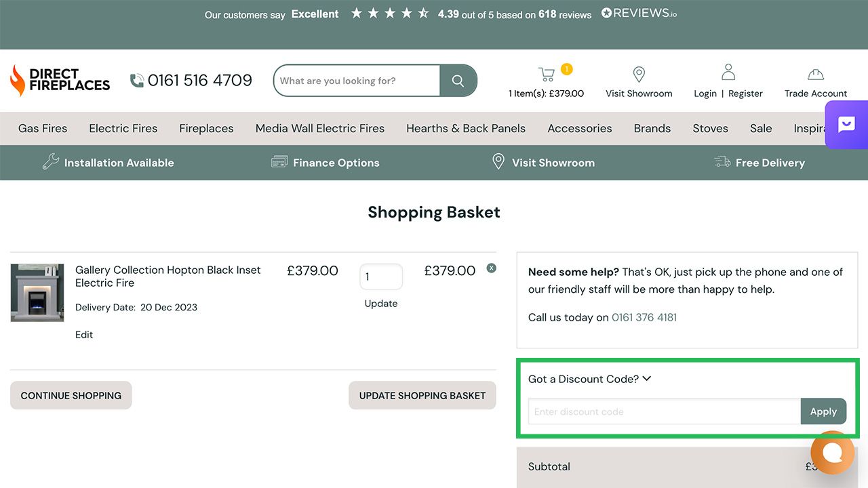Click the Direct Fireplaces flame logo
Viewport: 868px width, 488px height.
pyautogui.click(x=18, y=81)
